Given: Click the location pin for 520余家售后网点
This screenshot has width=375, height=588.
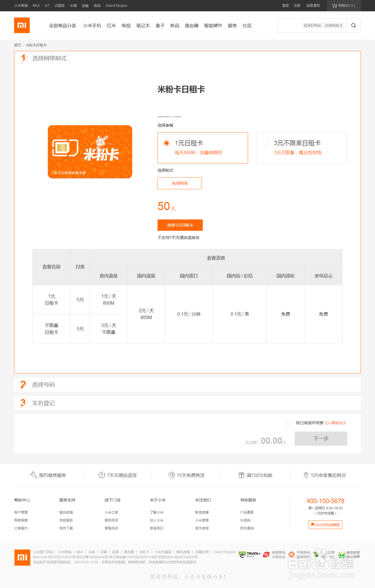Looking at the screenshot, I should click(306, 475).
